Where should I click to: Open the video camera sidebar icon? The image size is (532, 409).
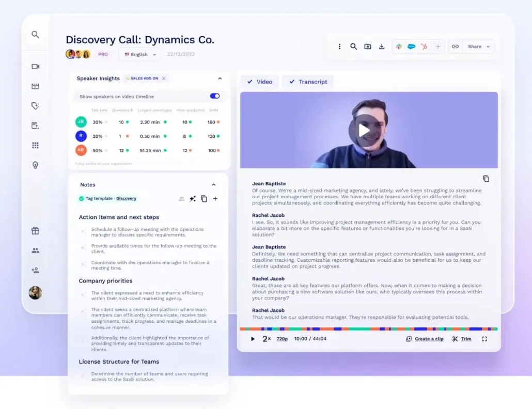pyautogui.click(x=35, y=67)
